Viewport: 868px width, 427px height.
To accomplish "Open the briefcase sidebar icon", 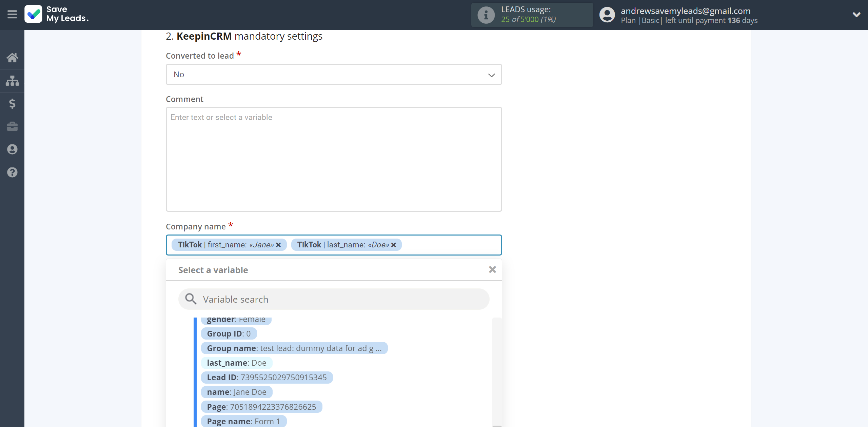I will coord(12,126).
